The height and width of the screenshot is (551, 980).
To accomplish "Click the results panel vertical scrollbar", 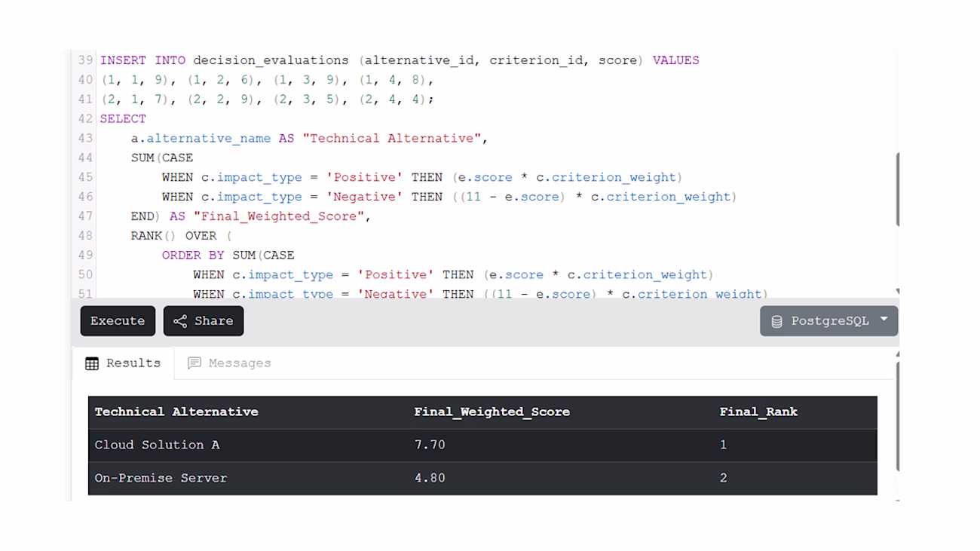I will click(x=897, y=415).
